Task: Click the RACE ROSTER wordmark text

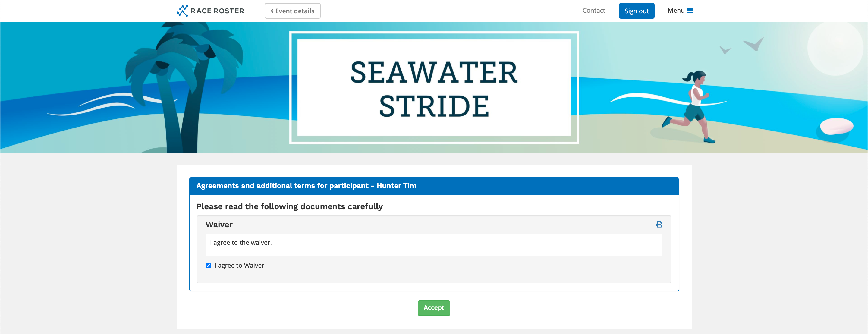Action: pyautogui.click(x=217, y=11)
